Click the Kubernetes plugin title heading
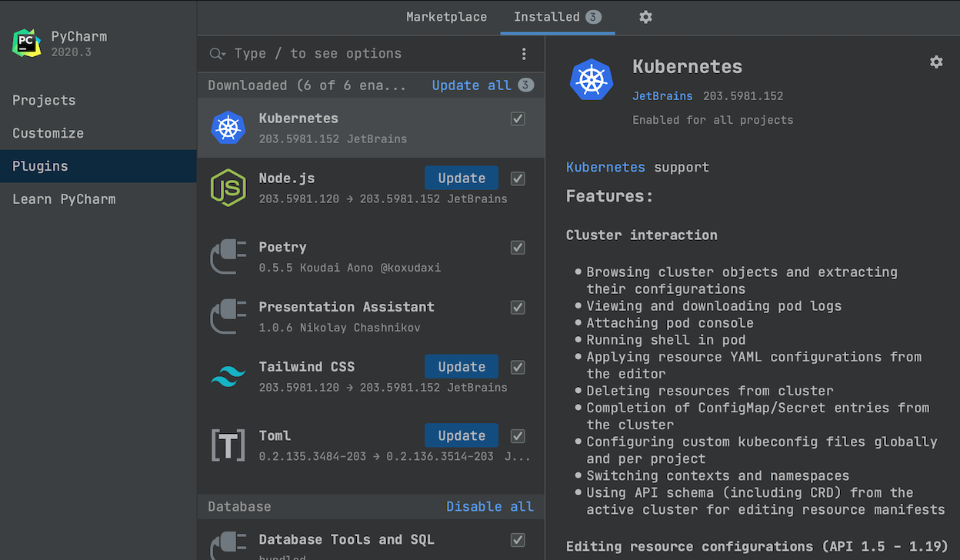 (687, 67)
